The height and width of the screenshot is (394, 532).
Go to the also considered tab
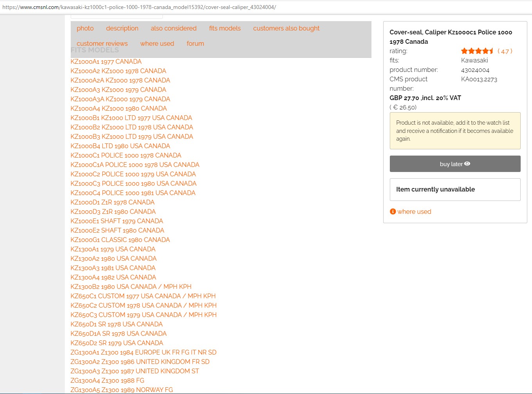(x=173, y=28)
